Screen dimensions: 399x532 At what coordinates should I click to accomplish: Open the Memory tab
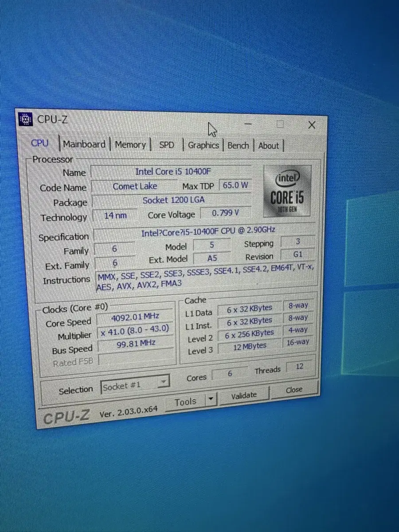[130, 145]
